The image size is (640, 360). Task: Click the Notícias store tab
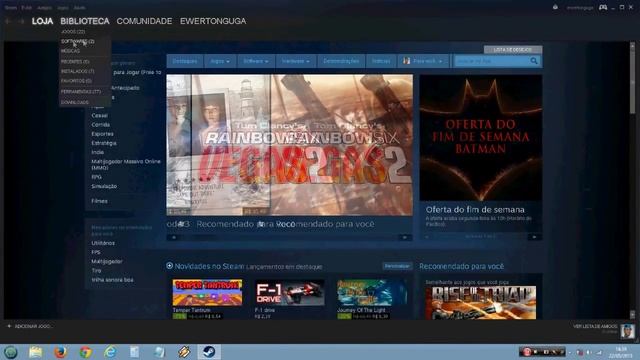tap(381, 61)
